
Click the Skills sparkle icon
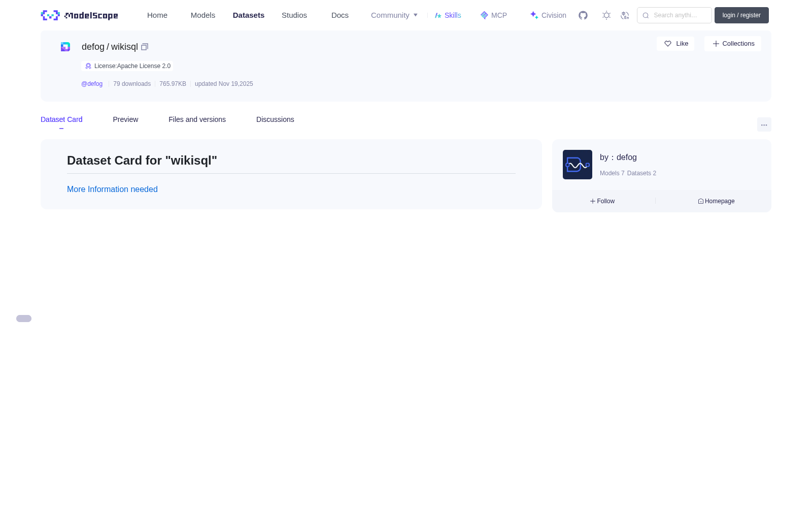click(x=438, y=15)
